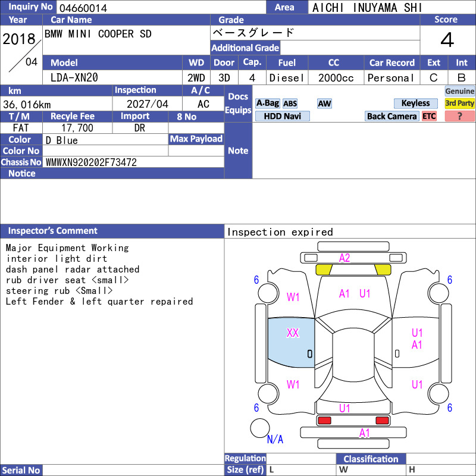The image size is (476, 476).
Task: Click the red ETC badge
Action: click(x=429, y=116)
